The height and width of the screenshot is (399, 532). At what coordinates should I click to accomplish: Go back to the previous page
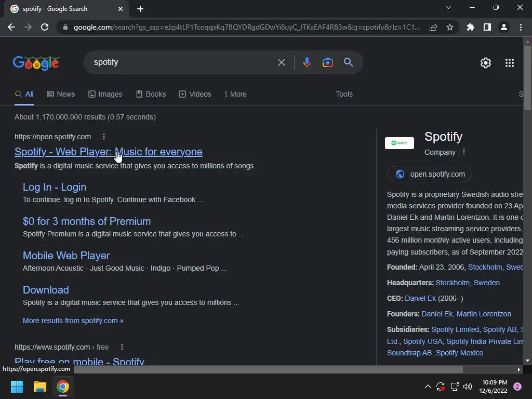[x=11, y=27]
